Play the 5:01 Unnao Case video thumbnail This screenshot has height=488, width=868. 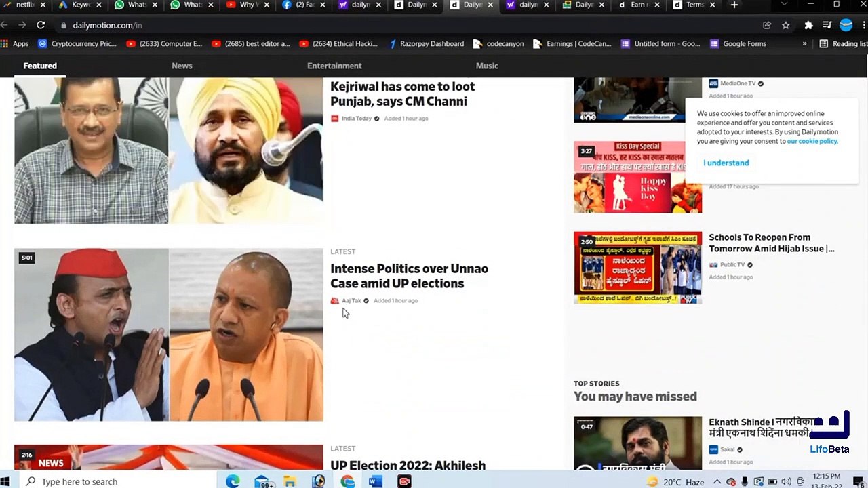coord(168,335)
